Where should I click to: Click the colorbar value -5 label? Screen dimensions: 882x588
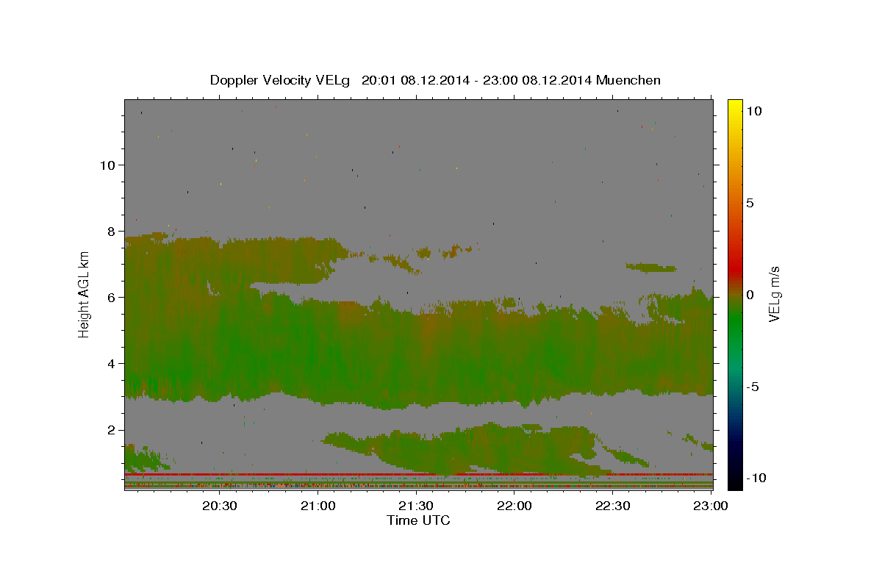(x=753, y=387)
